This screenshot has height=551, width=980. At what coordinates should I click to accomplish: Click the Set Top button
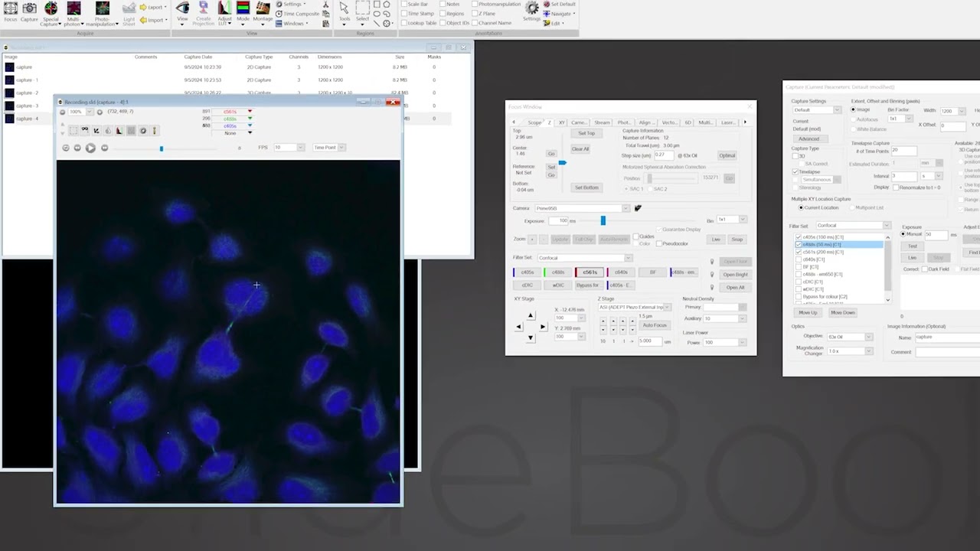[x=586, y=133]
